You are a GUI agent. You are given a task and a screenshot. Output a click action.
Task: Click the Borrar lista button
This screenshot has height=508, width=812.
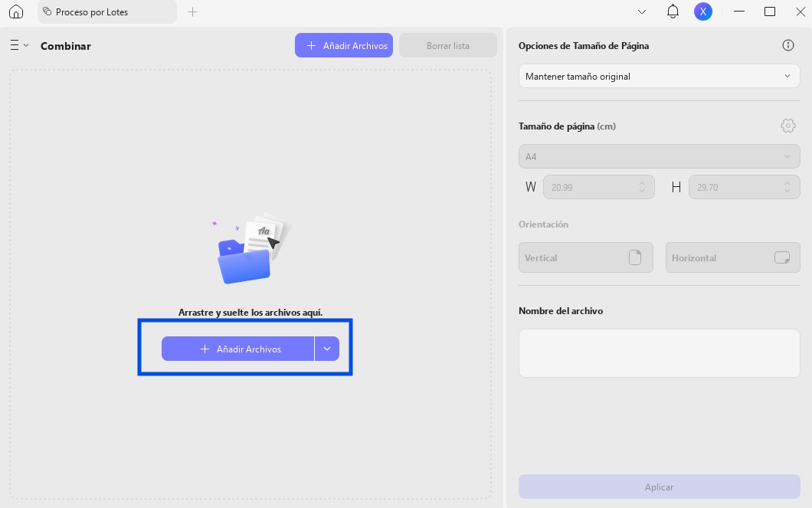click(448, 45)
